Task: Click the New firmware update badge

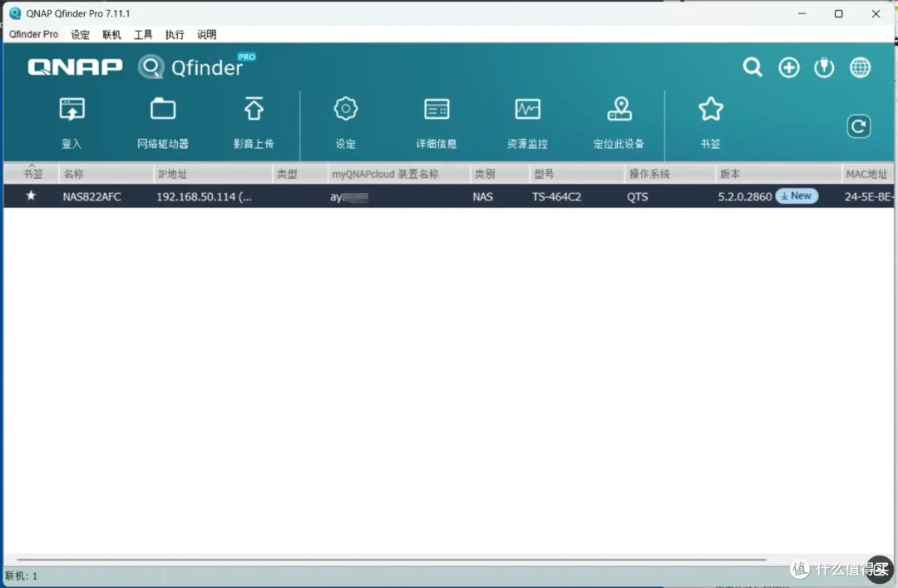Action: coord(797,196)
